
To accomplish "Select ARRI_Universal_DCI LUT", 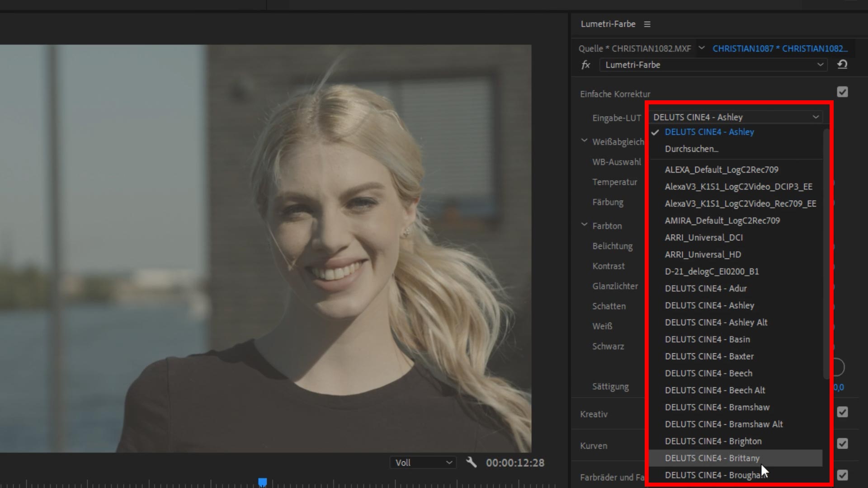I will coord(736,238).
